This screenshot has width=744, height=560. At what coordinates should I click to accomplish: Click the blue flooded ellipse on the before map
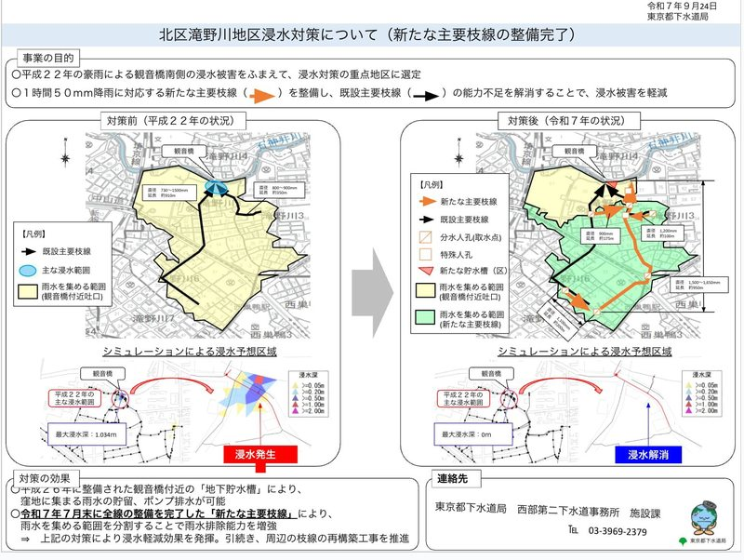[217, 186]
